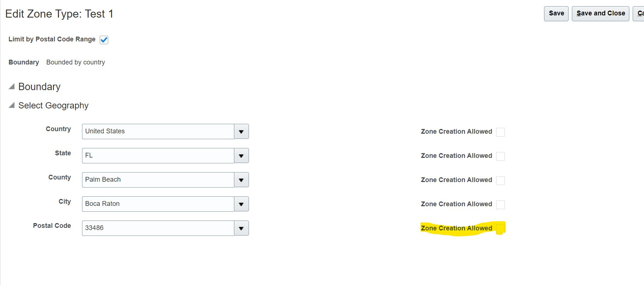Click the State field showing FL

coord(157,155)
